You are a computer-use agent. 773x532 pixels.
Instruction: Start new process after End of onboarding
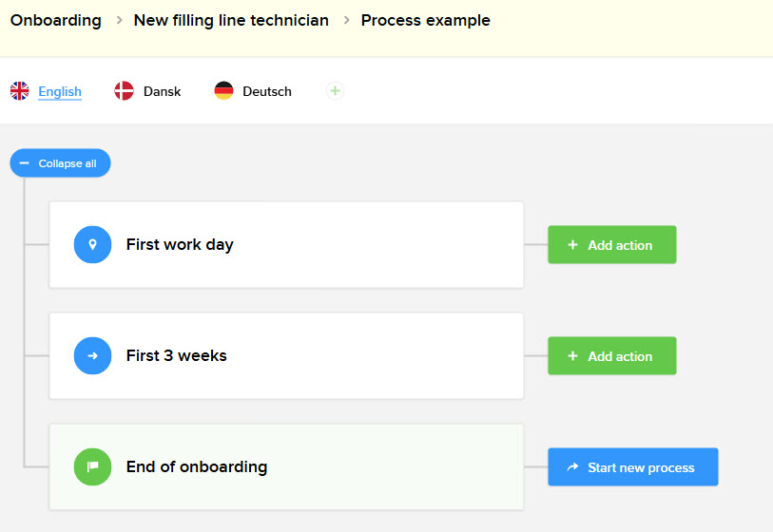[x=632, y=467]
